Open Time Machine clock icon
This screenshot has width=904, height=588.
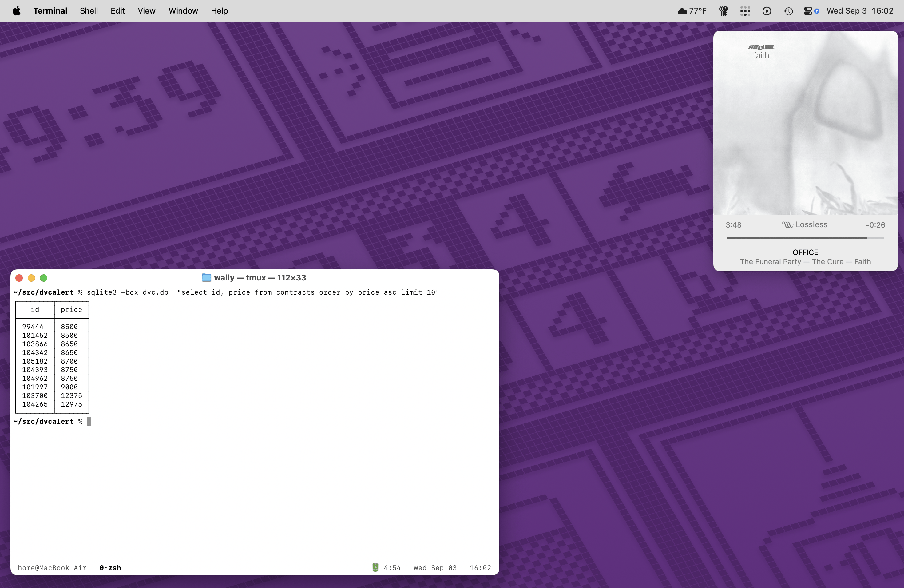point(788,11)
